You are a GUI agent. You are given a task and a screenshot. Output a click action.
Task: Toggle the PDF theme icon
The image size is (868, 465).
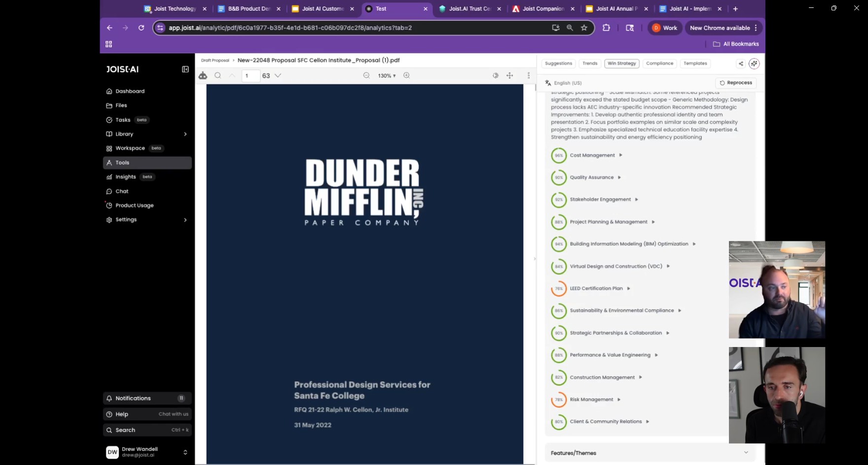point(496,76)
